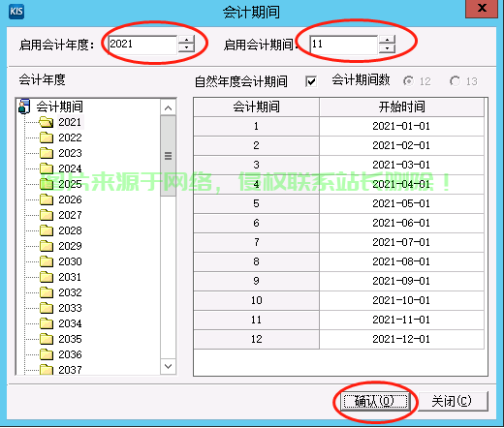The height and width of the screenshot is (428, 504).
Task: Click start date cell 2021-11-01
Action: pos(401,320)
